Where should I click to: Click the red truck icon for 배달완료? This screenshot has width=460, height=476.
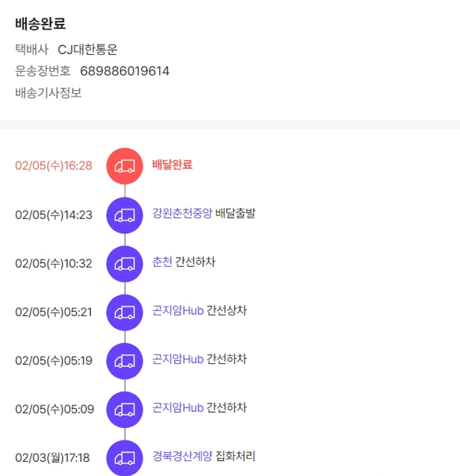point(125,166)
